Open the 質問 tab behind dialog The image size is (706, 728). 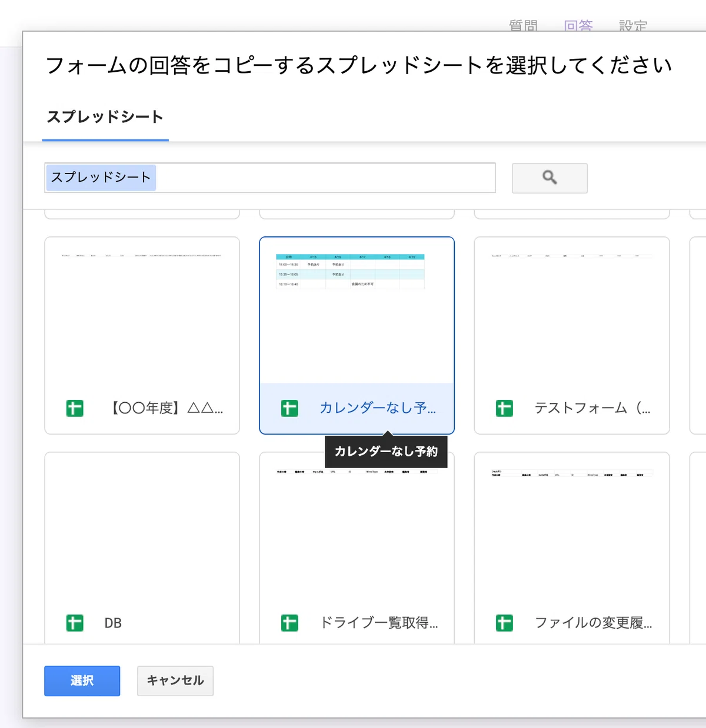click(x=523, y=25)
